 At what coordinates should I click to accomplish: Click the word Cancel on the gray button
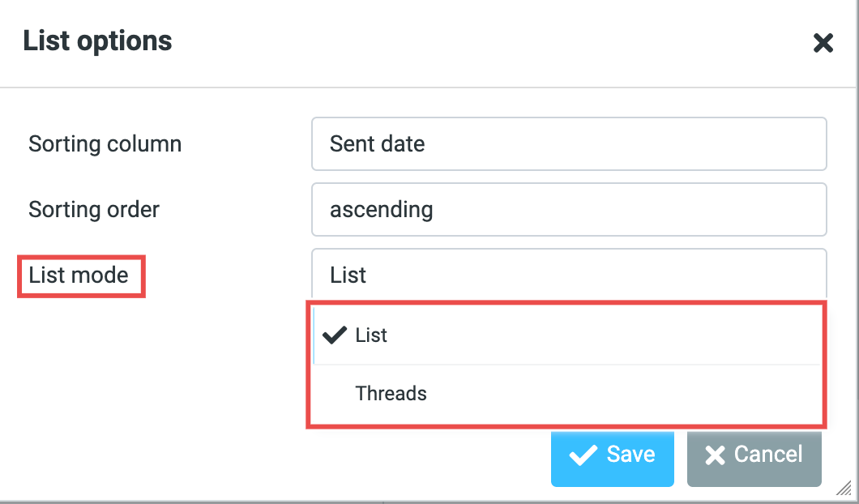pyautogui.click(x=768, y=455)
